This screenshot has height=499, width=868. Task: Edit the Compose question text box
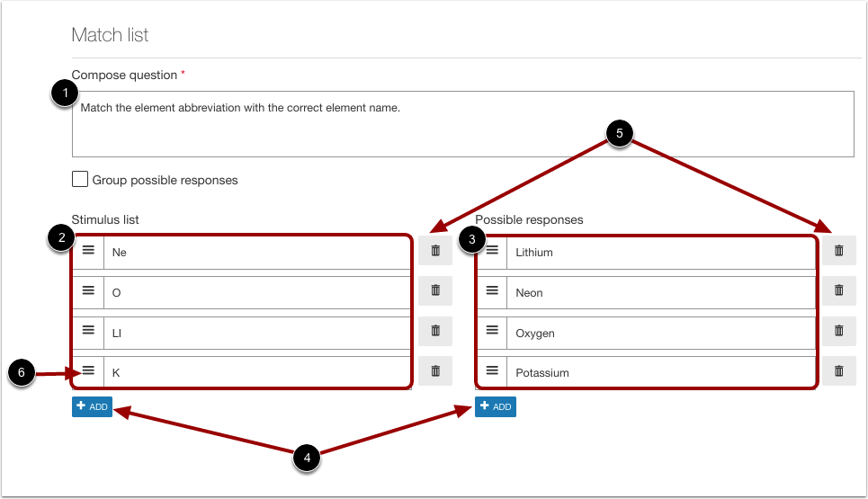pyautogui.click(x=463, y=124)
